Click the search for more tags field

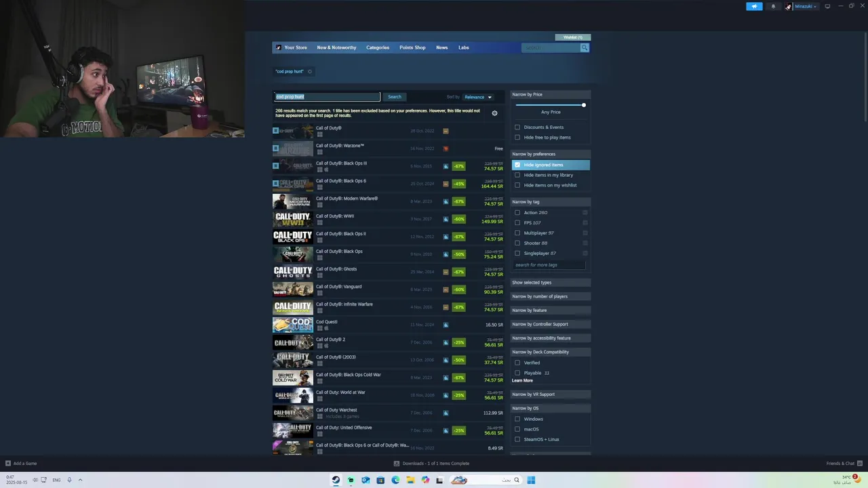coord(549,265)
